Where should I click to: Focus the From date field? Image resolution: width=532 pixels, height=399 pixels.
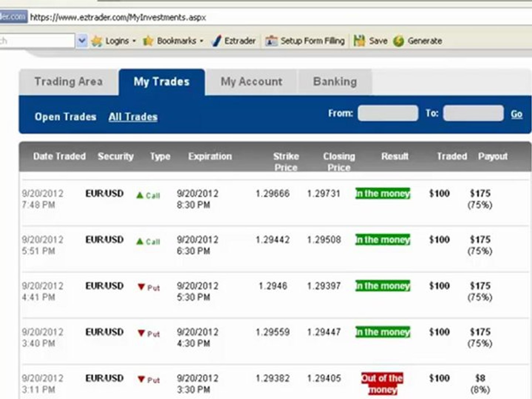click(388, 113)
